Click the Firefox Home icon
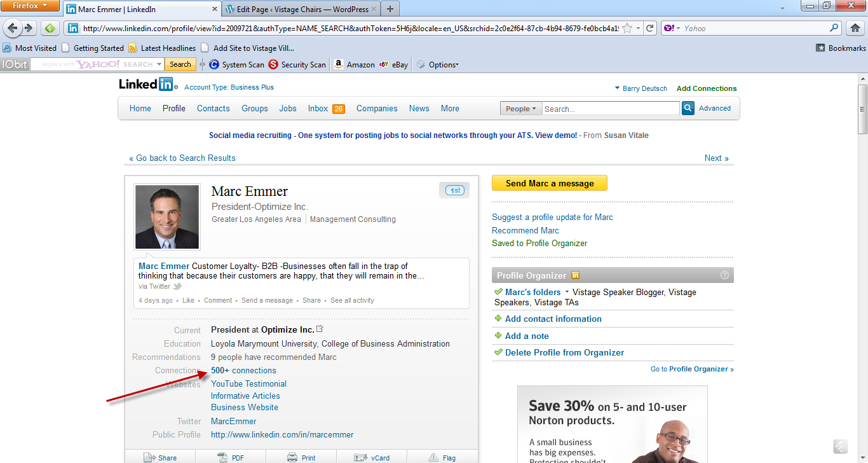 (x=855, y=28)
